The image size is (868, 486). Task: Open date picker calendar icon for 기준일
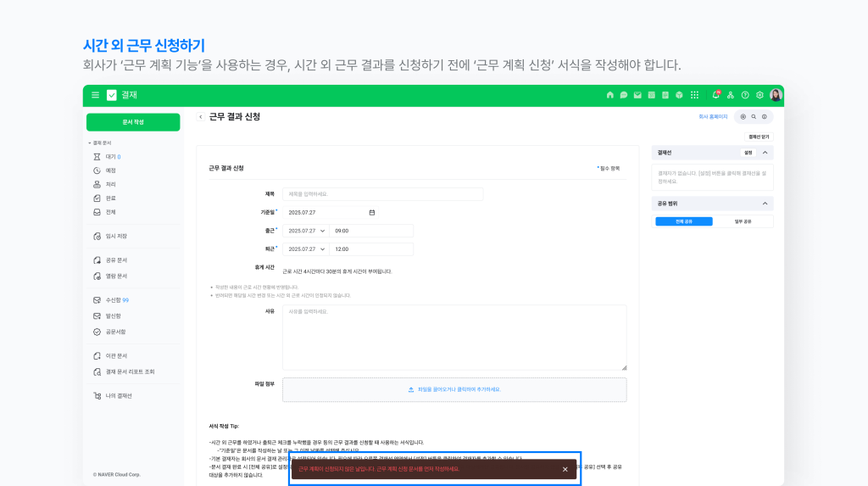(372, 213)
